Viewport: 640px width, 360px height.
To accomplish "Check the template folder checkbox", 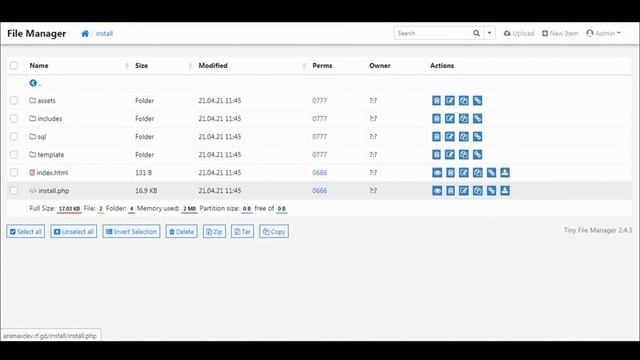I will point(14,154).
